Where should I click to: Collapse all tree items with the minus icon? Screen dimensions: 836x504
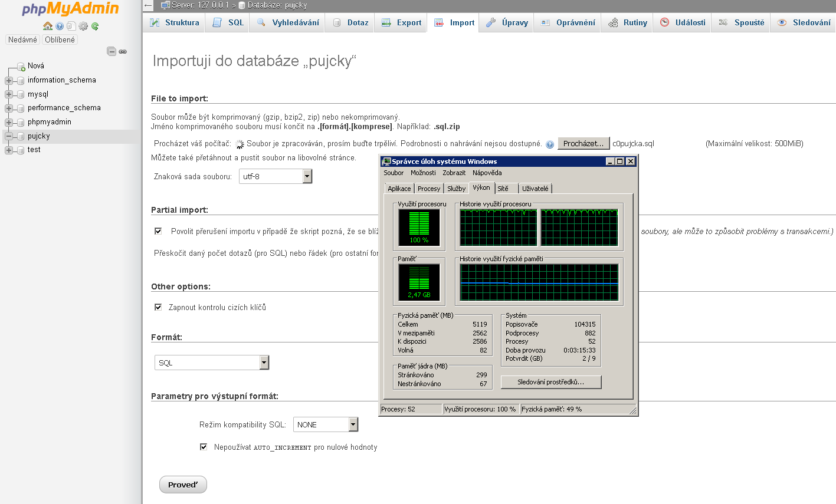(x=112, y=51)
